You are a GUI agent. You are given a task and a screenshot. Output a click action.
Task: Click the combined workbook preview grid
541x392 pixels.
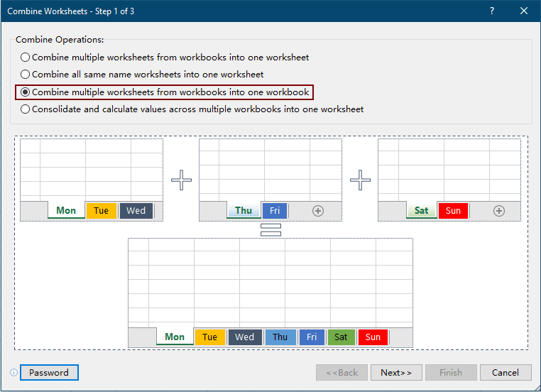(x=270, y=283)
